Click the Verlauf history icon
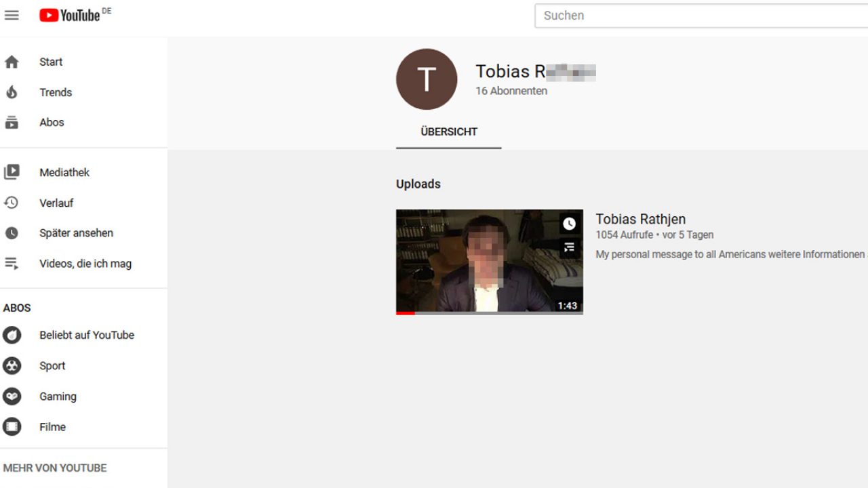Viewport: 868px width, 488px height. 12,203
